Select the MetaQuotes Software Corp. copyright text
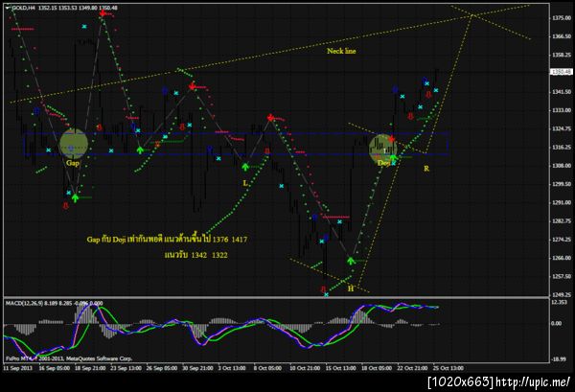Image resolution: width=575 pixels, height=392 pixels. click(x=69, y=358)
